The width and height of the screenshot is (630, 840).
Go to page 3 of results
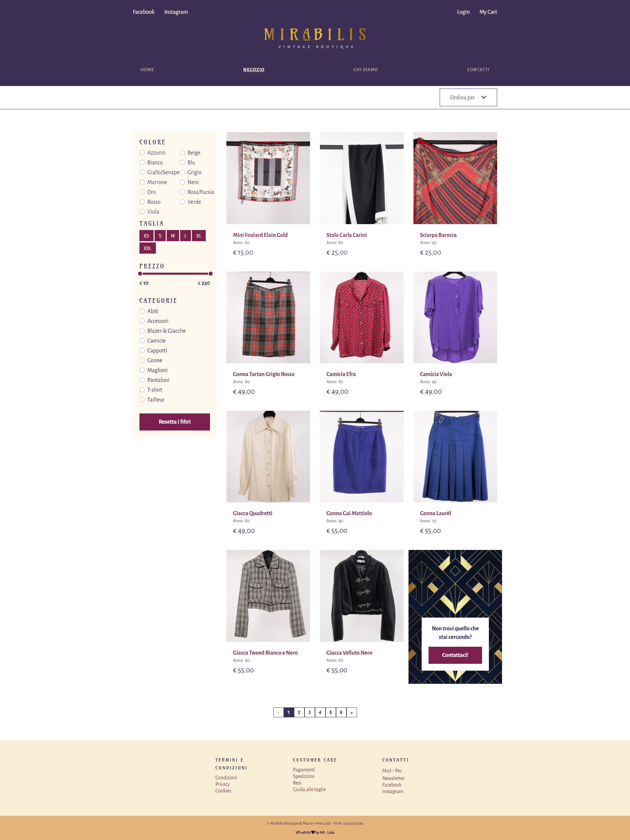[x=309, y=712]
